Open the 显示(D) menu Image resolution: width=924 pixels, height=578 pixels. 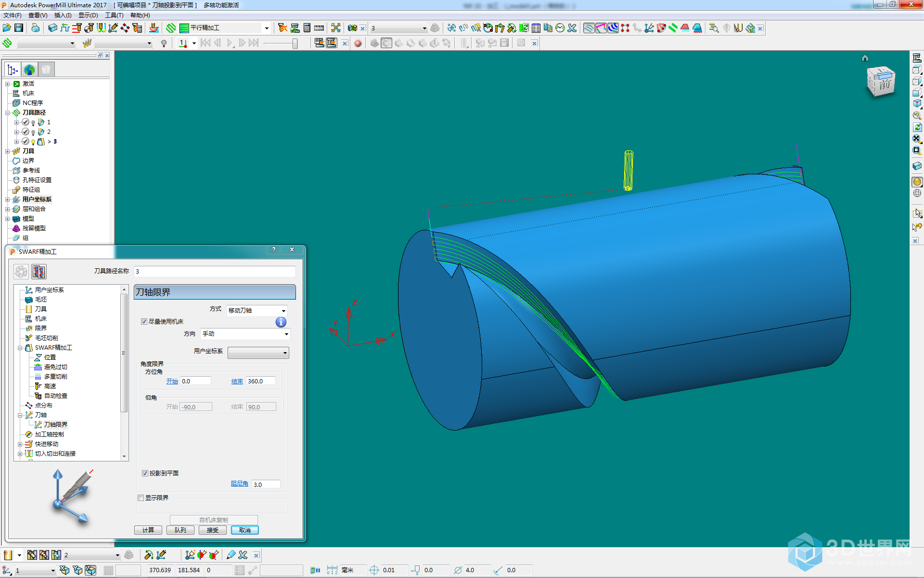(x=88, y=15)
